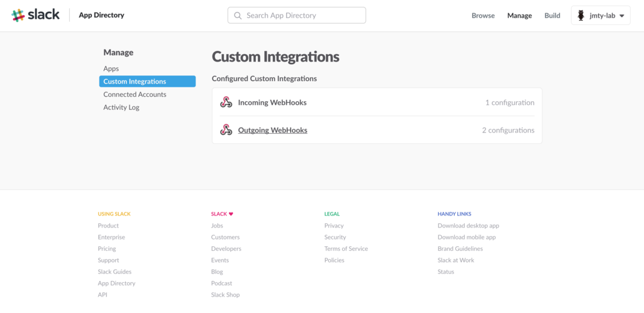Click the heart icon beside SLACK footer heading
This screenshot has height=313, width=644.
tap(231, 214)
